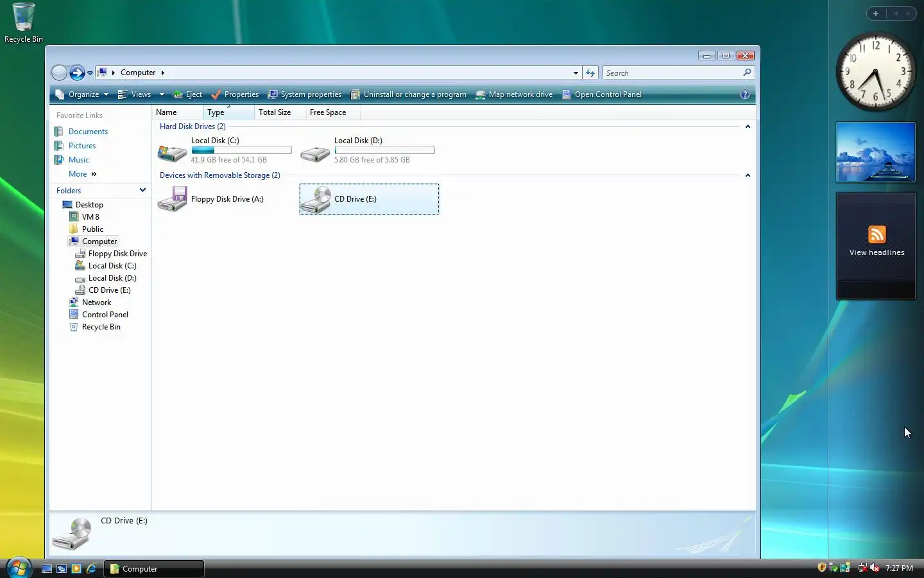Screen dimensions: 924x578
Task: Show More favorite links
Action: (x=82, y=174)
